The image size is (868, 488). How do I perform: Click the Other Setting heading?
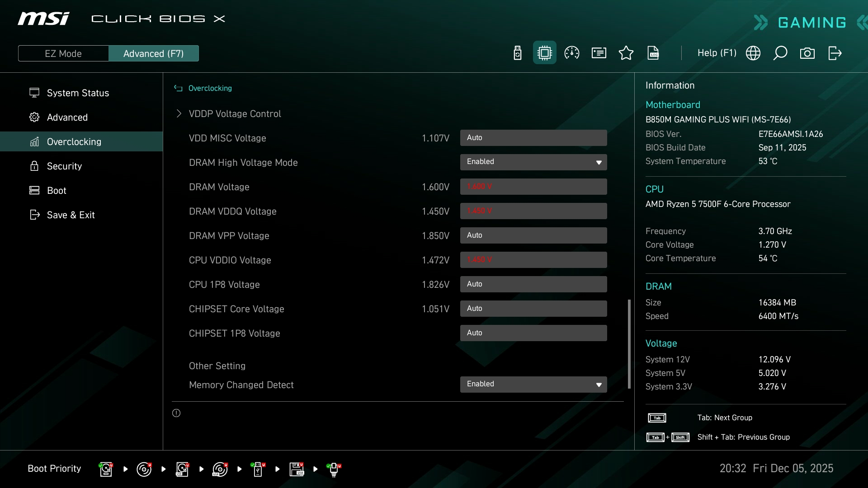click(217, 366)
